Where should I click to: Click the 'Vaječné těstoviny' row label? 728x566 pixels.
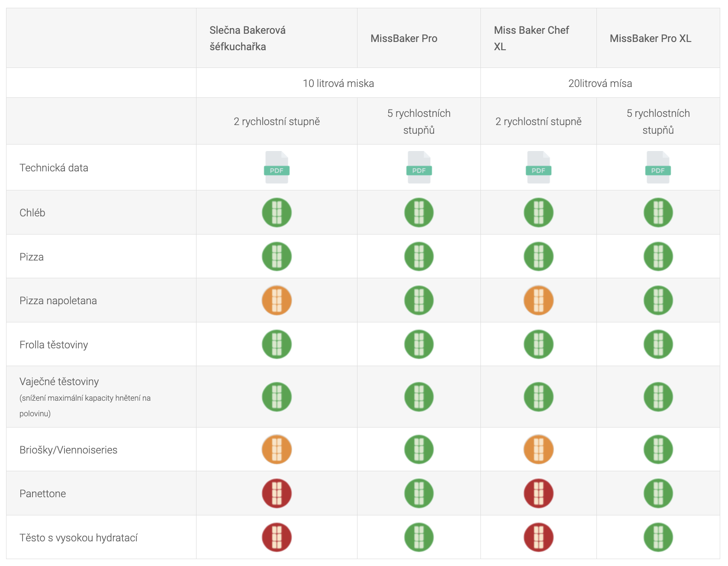pyautogui.click(x=59, y=381)
